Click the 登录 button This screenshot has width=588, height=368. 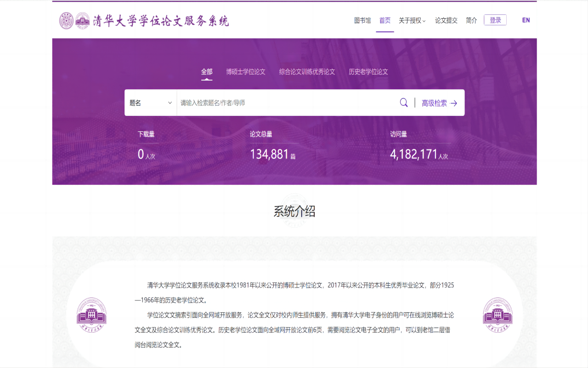point(495,20)
